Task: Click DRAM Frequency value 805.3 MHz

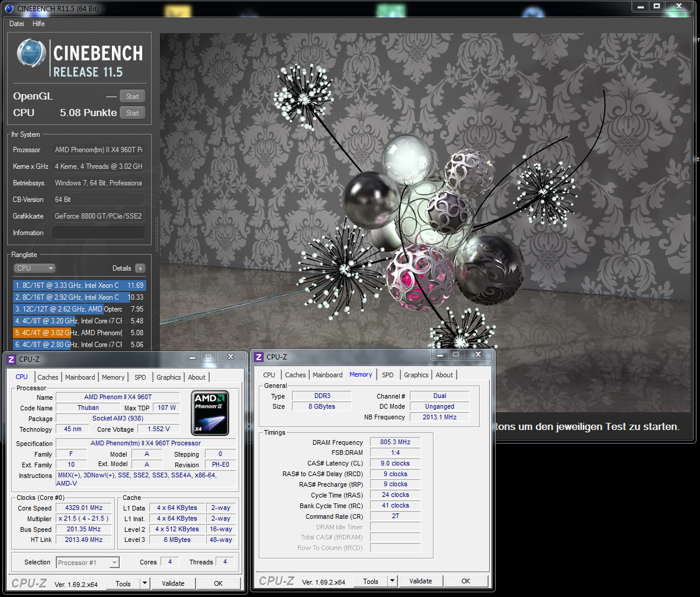Action: [x=395, y=442]
